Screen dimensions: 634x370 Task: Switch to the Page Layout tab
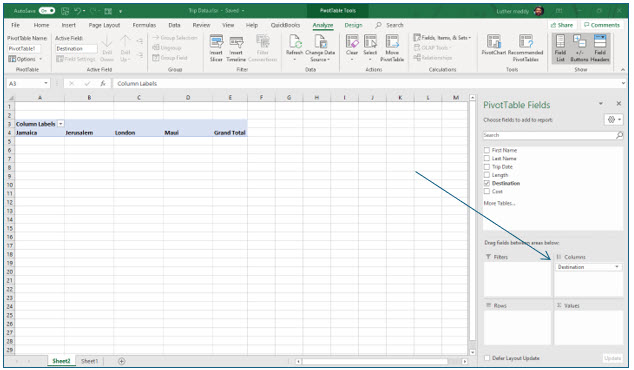(104, 25)
